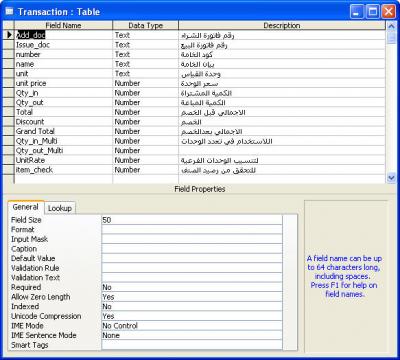The height and width of the screenshot is (360, 400).
Task: Click the Required property value No
Action: (192, 287)
